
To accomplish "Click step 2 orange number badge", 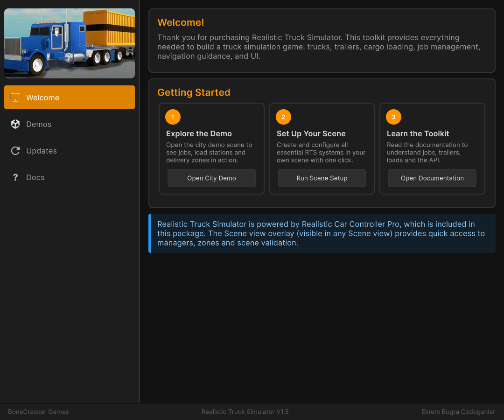I will coord(284,117).
